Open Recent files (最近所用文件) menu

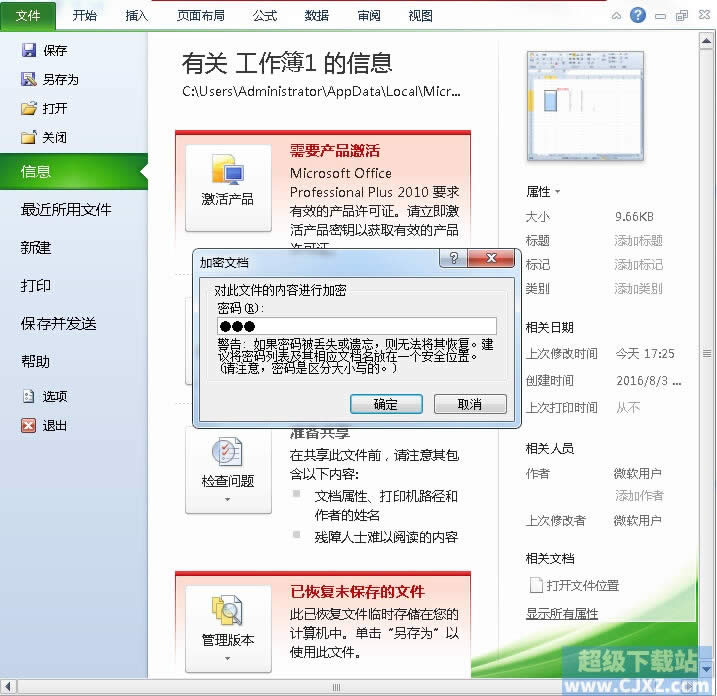pos(66,209)
